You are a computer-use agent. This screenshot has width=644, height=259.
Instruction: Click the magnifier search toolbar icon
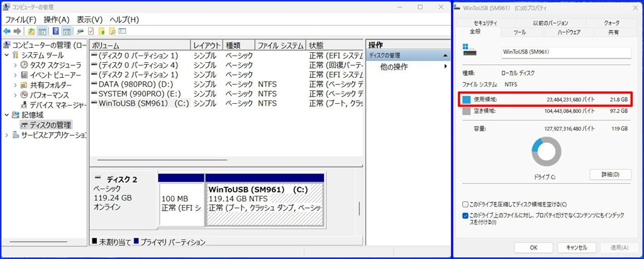point(112,31)
